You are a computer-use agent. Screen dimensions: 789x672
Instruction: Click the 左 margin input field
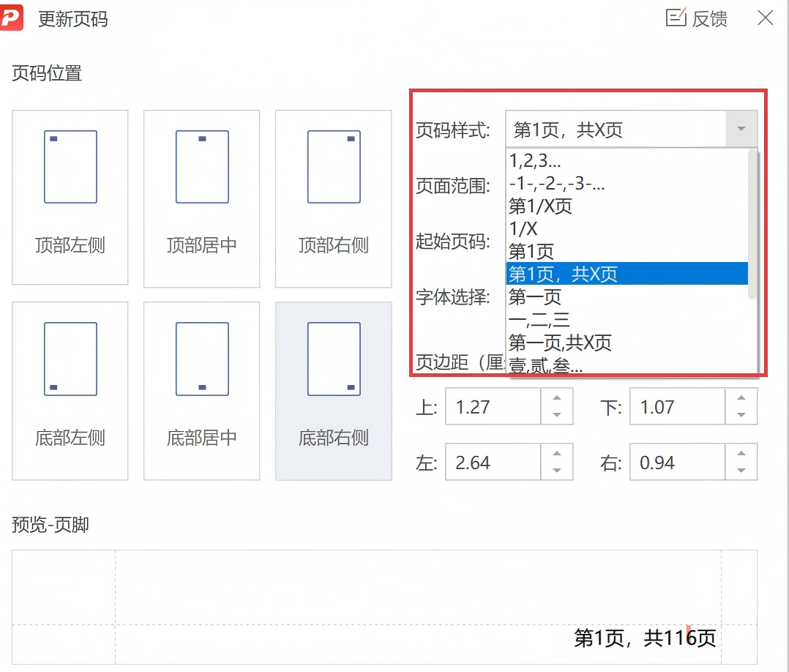click(493, 462)
